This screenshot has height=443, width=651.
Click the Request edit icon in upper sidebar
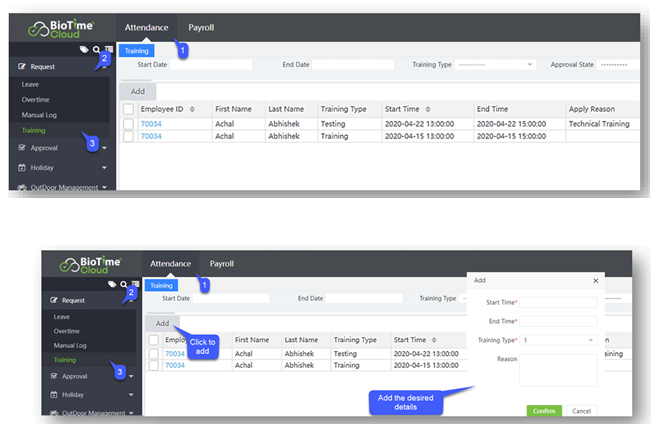click(x=22, y=67)
